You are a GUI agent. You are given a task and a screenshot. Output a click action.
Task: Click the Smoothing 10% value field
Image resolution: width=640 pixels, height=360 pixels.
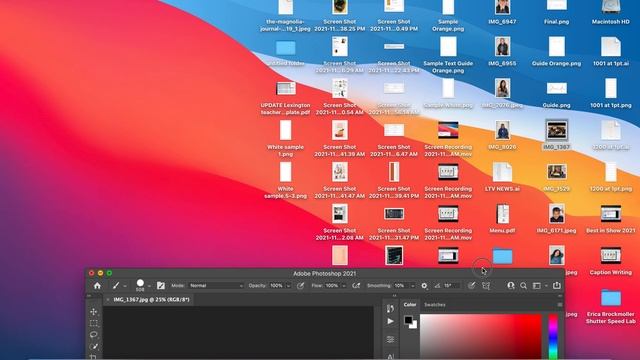(x=400, y=286)
